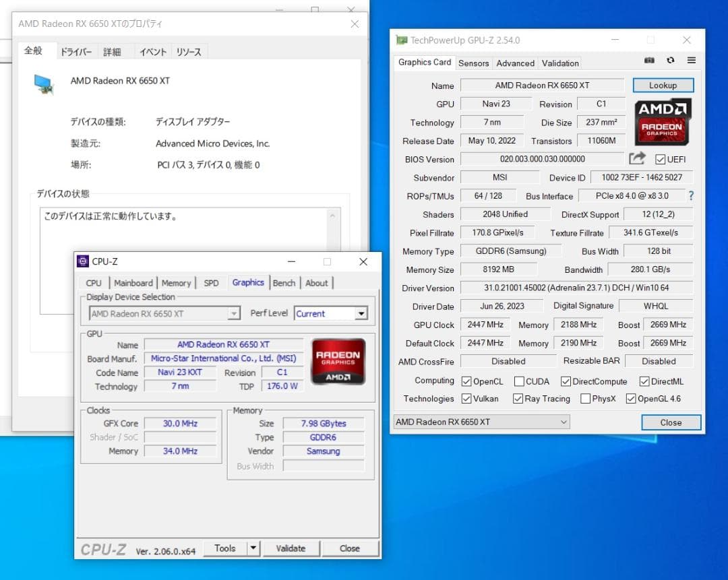Open the Perf Level dropdown

[x=361, y=314]
